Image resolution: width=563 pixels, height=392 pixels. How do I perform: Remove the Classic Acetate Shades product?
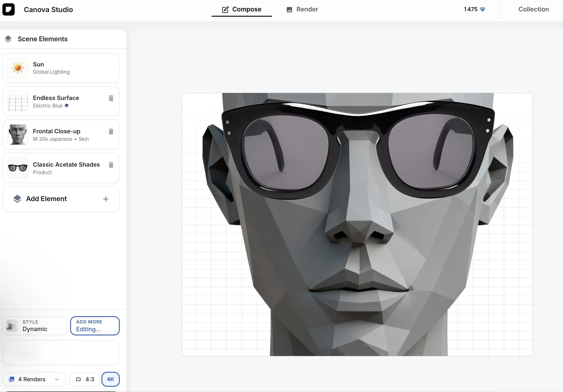[111, 165]
